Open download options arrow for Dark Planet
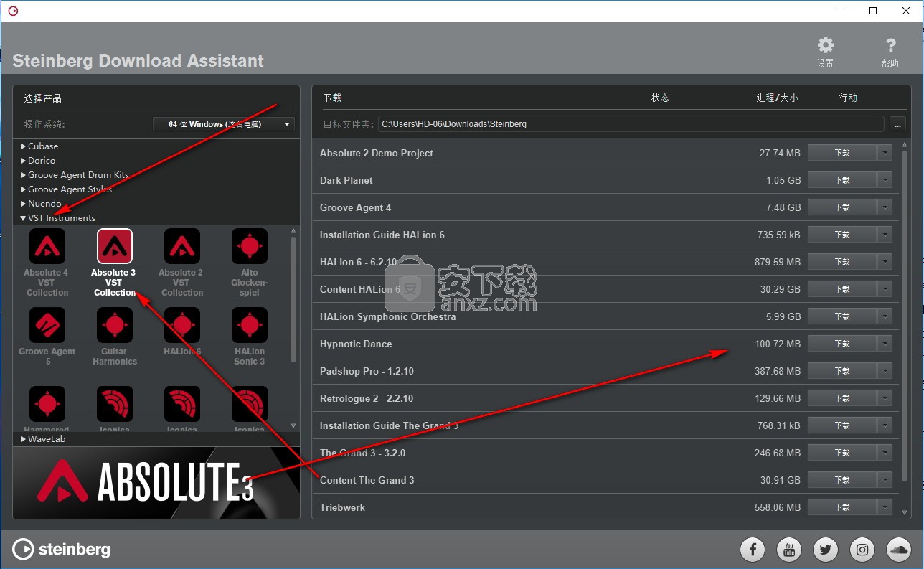The width and height of the screenshot is (924, 569). [885, 180]
